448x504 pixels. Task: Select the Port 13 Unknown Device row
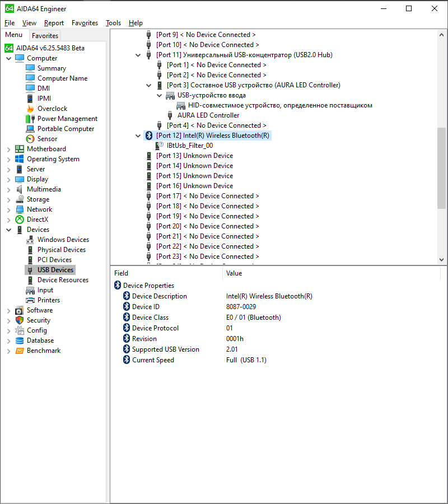pyautogui.click(x=195, y=156)
